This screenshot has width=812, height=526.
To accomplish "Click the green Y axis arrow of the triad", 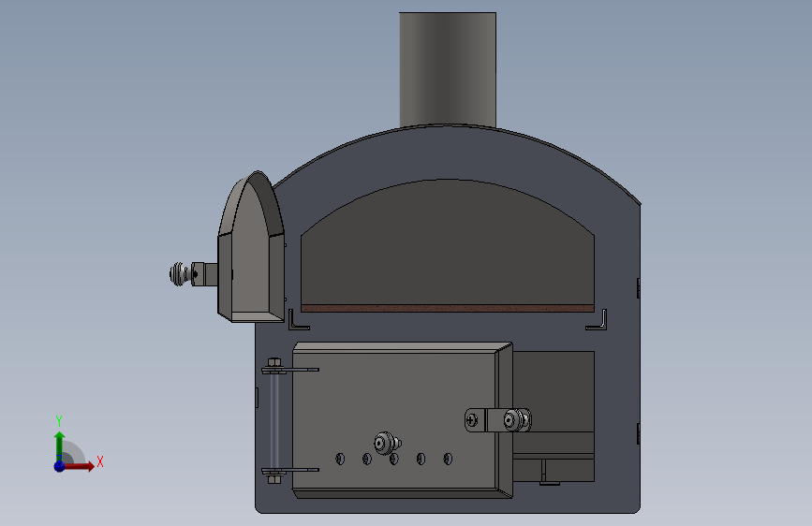I will 59,446.
